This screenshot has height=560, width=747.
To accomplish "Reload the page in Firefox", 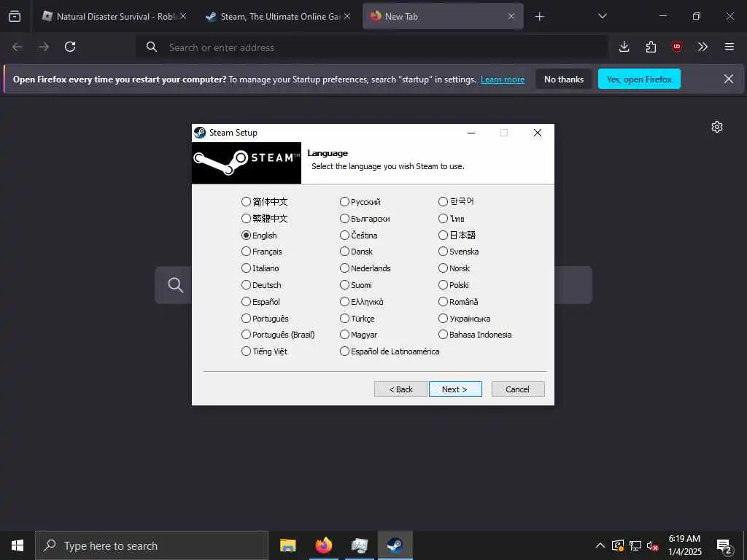I will (70, 47).
